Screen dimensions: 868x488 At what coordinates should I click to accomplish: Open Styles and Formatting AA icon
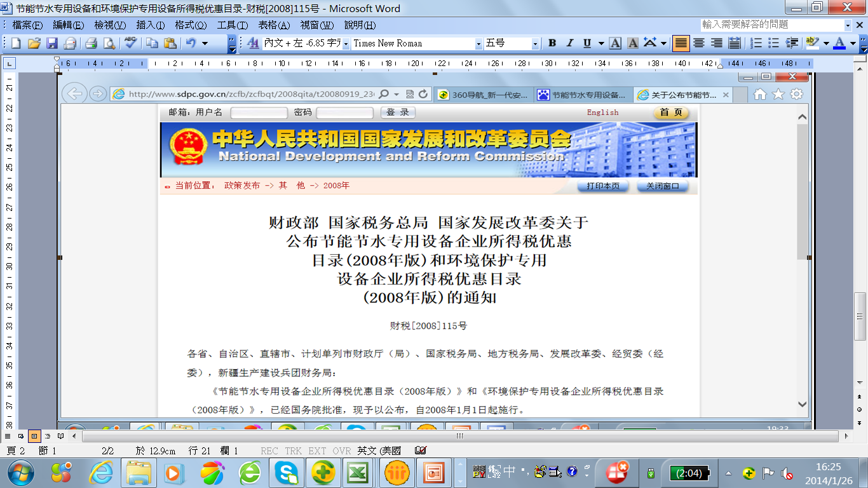click(x=252, y=43)
